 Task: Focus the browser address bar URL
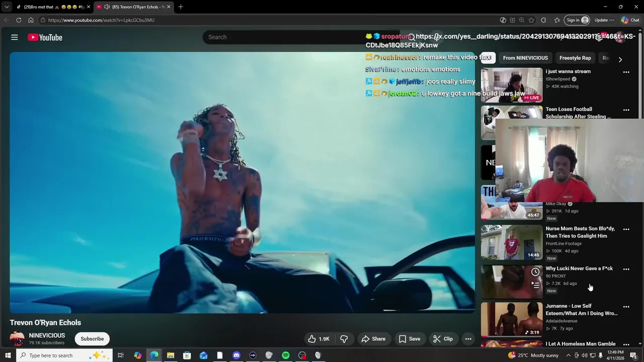[x=101, y=20]
